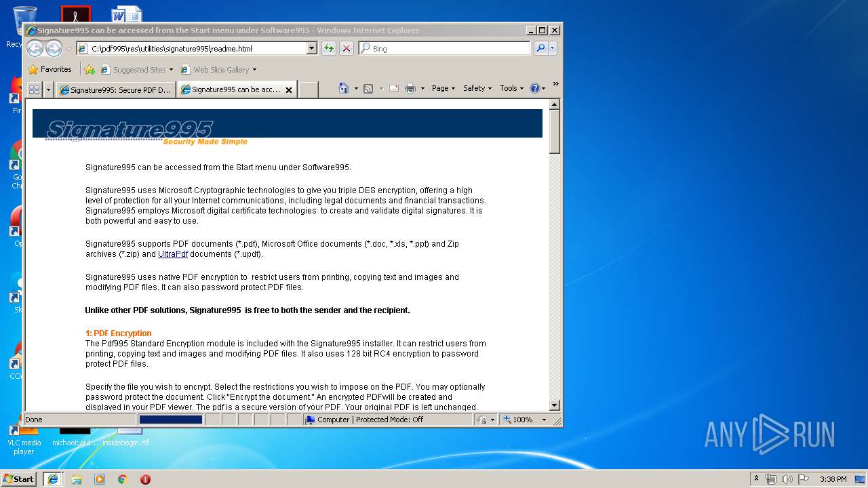The height and width of the screenshot is (488, 868).
Task: Open the Favorites star button
Action: coord(50,69)
